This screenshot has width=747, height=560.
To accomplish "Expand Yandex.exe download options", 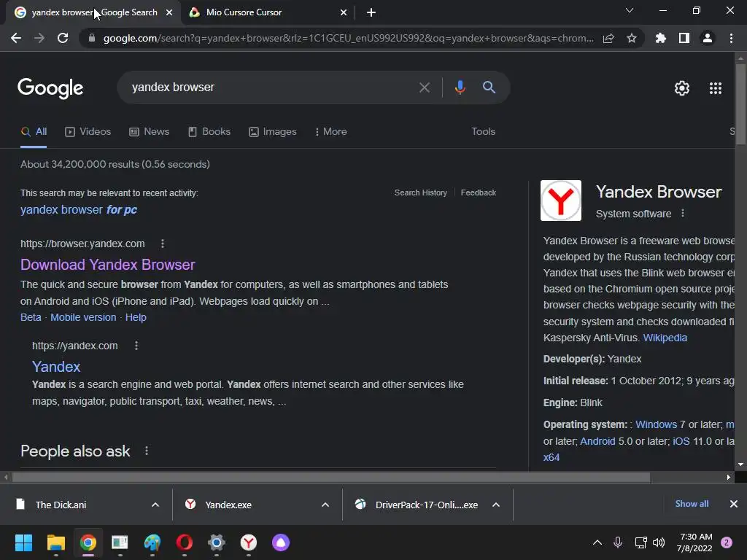I will [x=325, y=505].
